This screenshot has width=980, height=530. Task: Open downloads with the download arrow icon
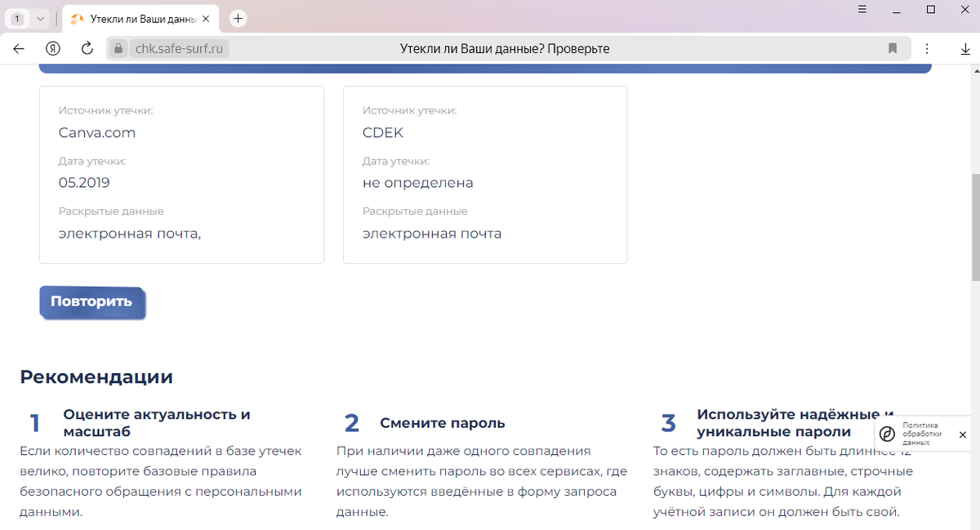point(964,49)
